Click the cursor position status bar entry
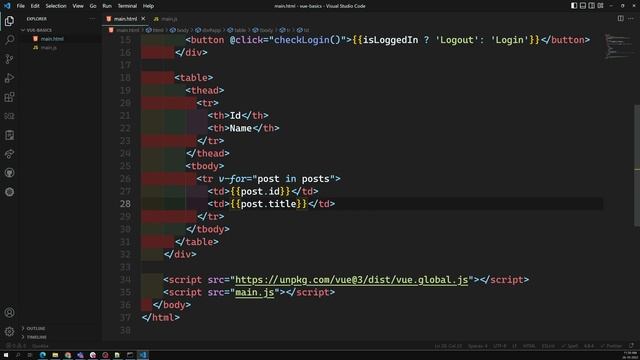The height and width of the screenshot is (360, 640). tap(448, 346)
